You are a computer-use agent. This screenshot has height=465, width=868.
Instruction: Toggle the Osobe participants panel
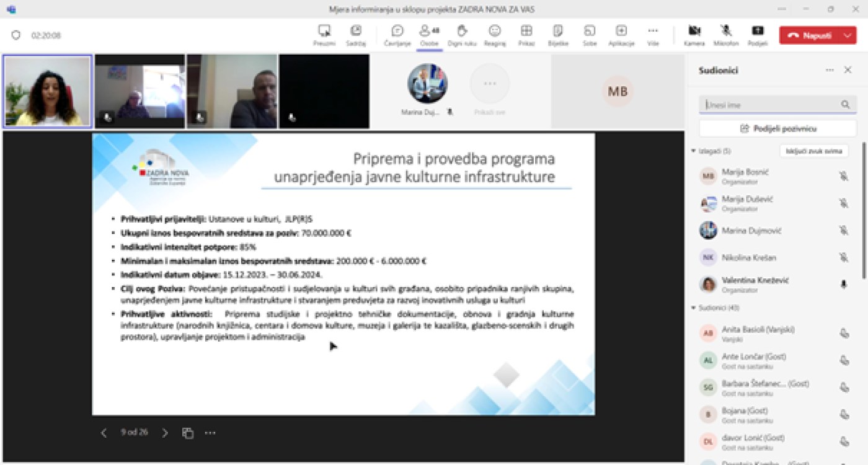pyautogui.click(x=428, y=31)
